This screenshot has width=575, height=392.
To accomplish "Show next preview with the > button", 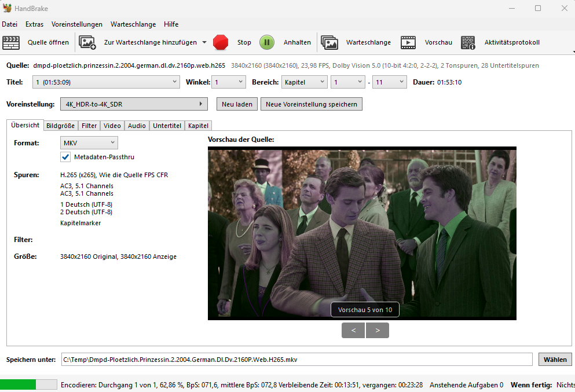I will [378, 331].
